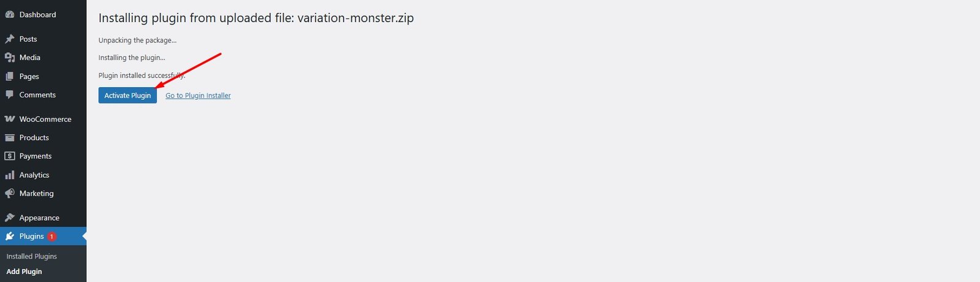Open the WooCommerce menu label
Screen dimensions: 980x282
point(45,119)
